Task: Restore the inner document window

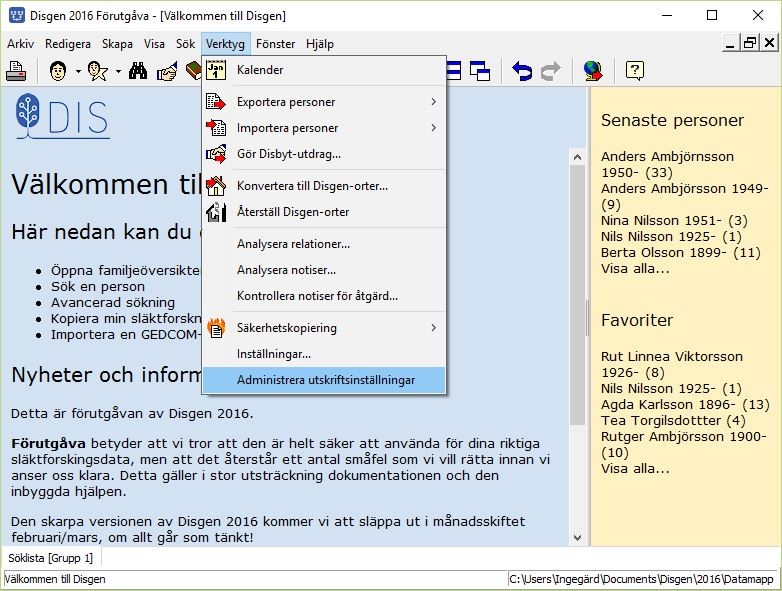Action: (x=750, y=43)
